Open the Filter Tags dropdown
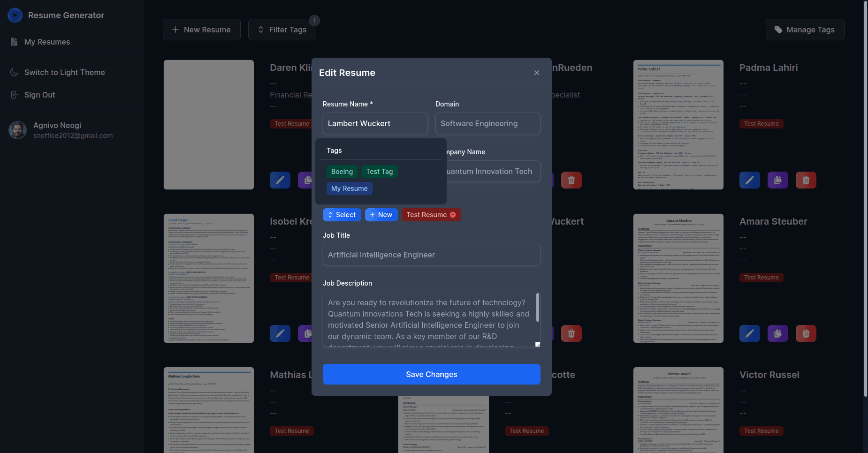 (x=282, y=30)
